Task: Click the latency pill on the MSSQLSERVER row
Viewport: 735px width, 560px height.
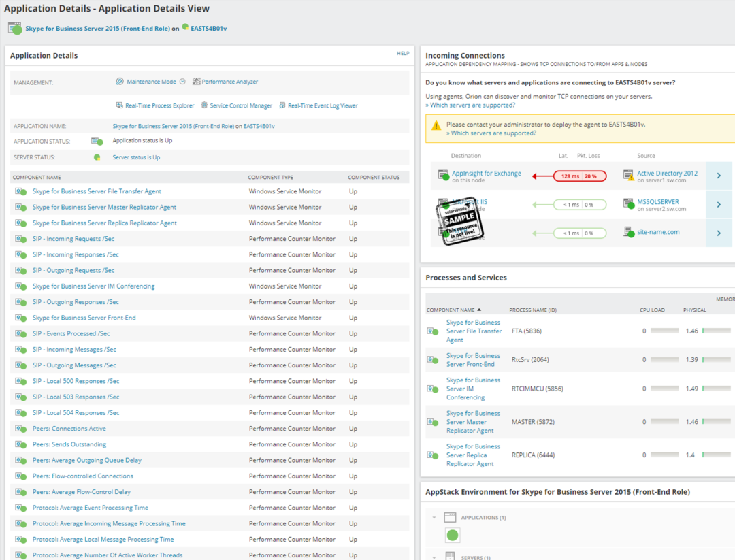Action: coord(580,205)
